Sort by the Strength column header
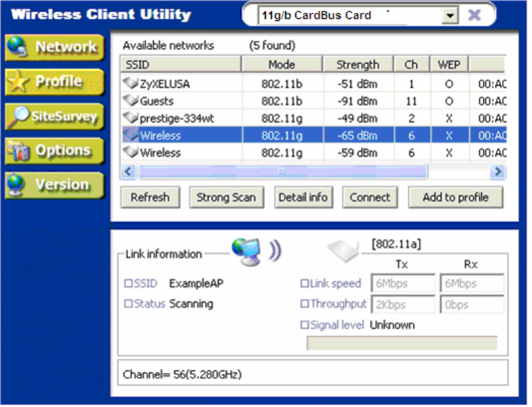 point(358,64)
